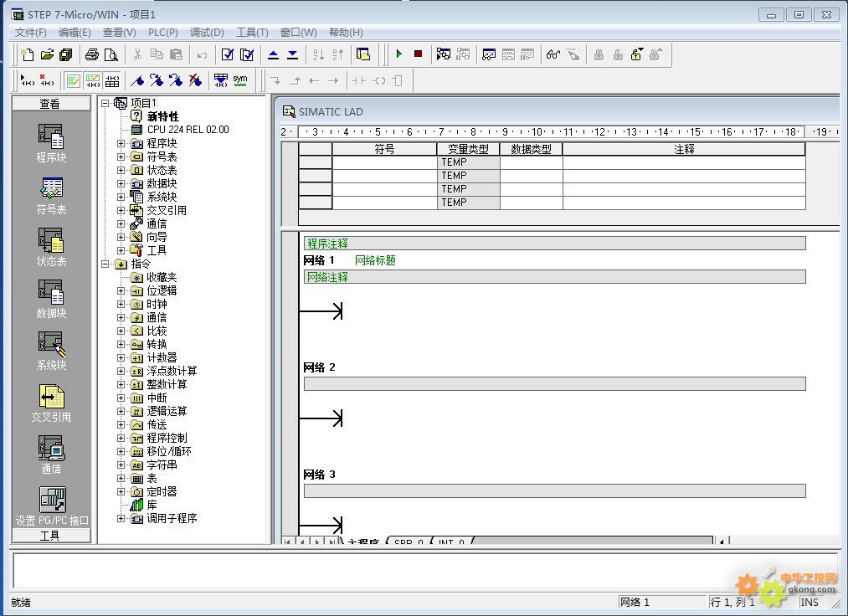This screenshot has height=616, width=848.
Task: Expand the 调用子程序 folder
Action: [121, 518]
